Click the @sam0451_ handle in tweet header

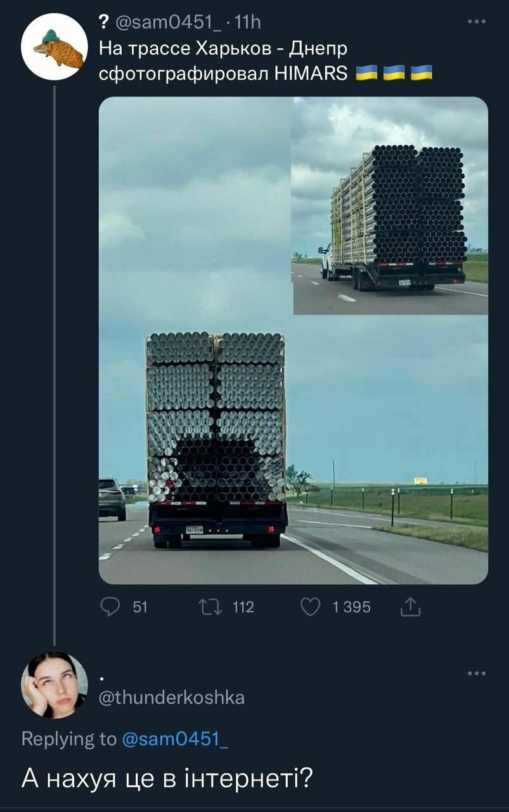point(170,23)
